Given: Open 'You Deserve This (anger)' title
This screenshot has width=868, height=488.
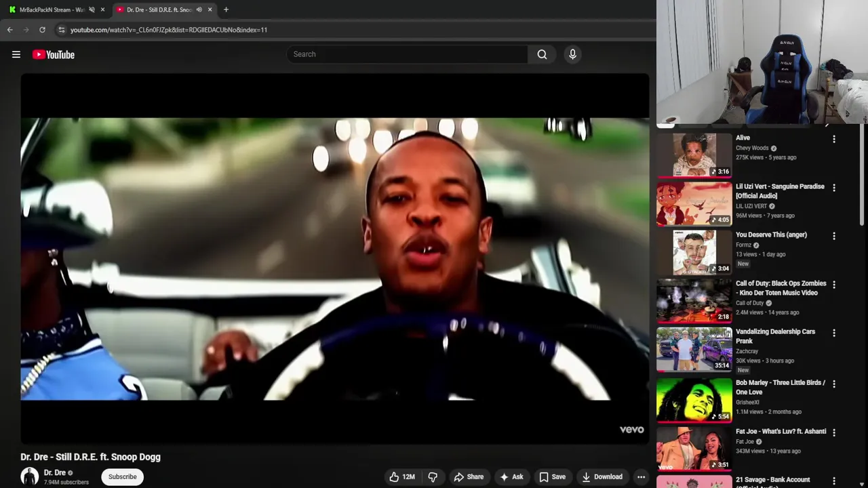Looking at the screenshot, I should (x=771, y=235).
